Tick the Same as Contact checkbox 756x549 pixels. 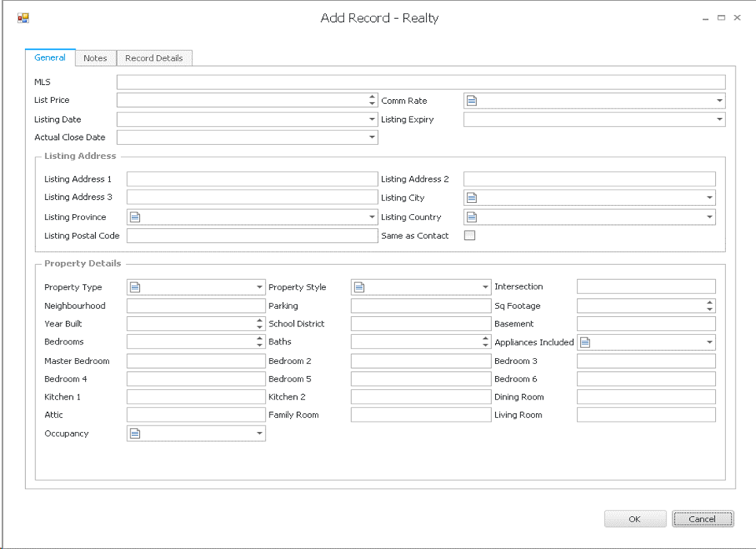470,235
